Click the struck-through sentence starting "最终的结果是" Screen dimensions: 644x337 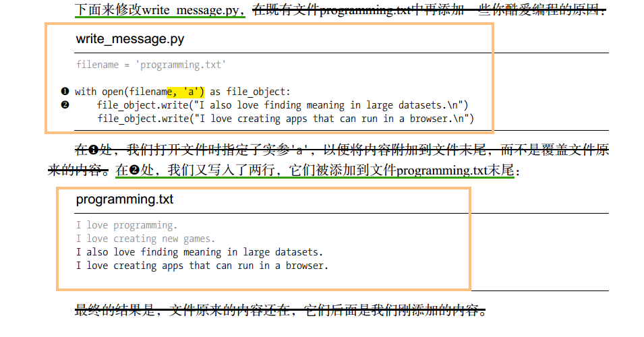[280, 310]
